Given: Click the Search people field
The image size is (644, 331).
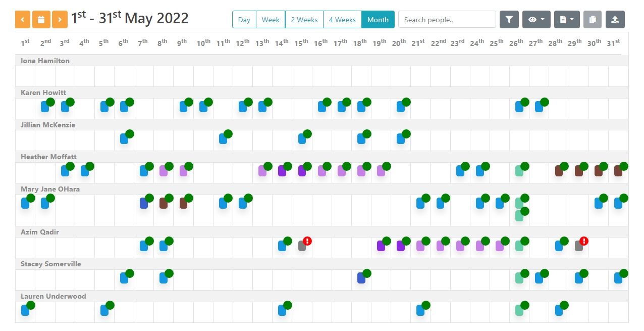Looking at the screenshot, I should [x=447, y=20].
